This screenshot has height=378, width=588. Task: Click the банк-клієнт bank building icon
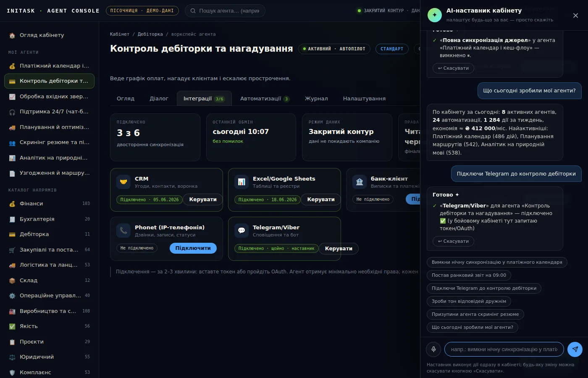[x=360, y=182]
